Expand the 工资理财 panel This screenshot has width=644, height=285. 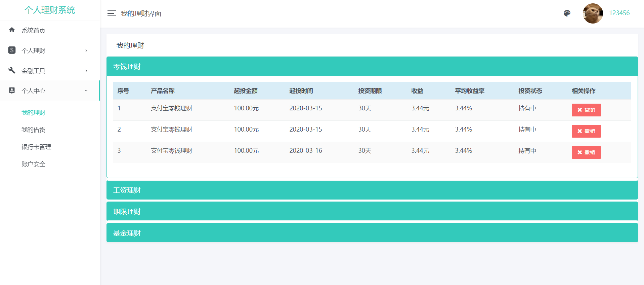tap(372, 190)
